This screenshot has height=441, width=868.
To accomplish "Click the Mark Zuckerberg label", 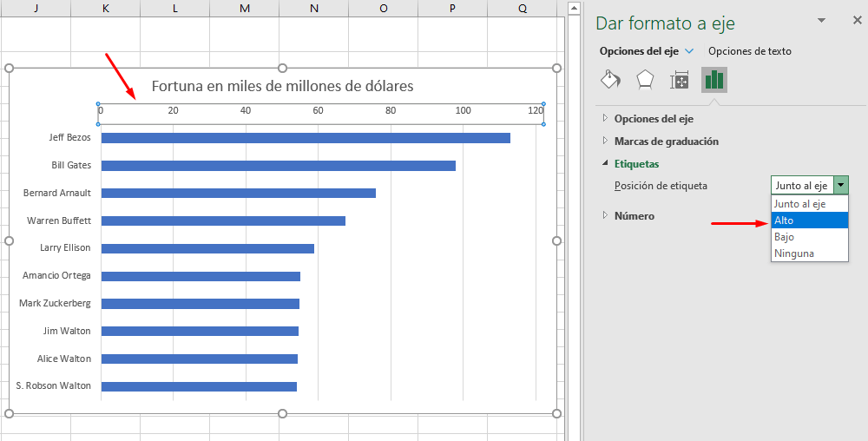I will click(55, 303).
